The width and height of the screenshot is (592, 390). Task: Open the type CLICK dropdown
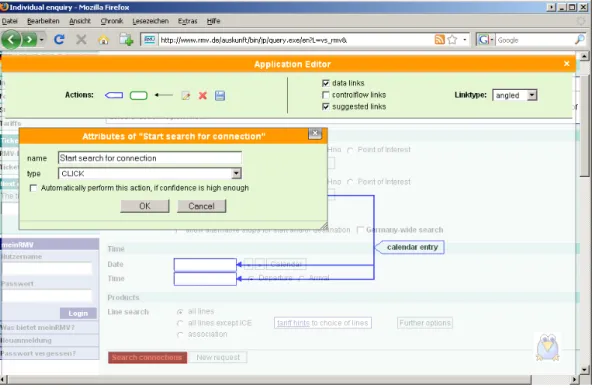(150, 173)
